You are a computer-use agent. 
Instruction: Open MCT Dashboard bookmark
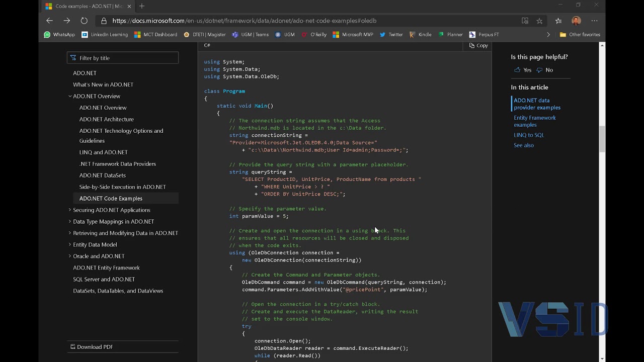(x=155, y=35)
